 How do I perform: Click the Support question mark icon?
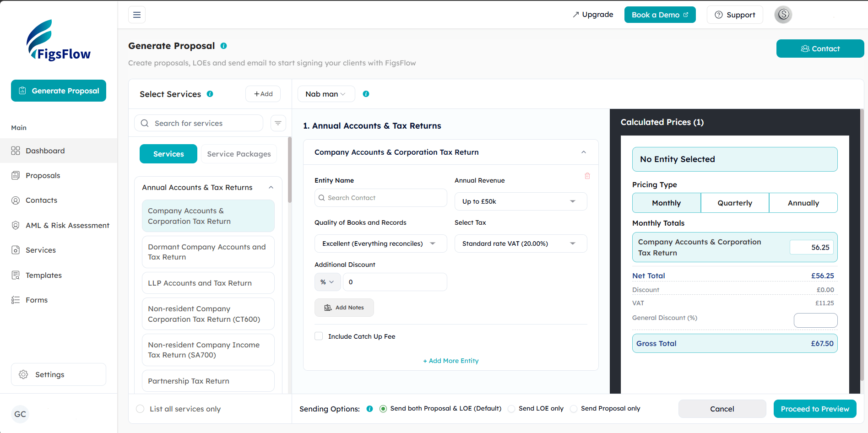[x=719, y=15]
